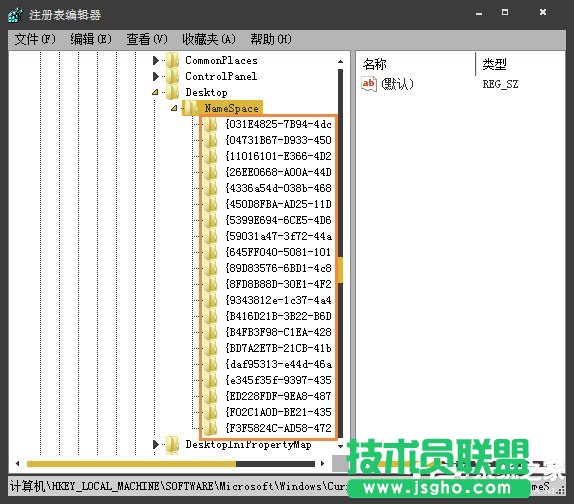Expand the DesktopIniPropertyMap key
Screen dimensions: 574x504
click(x=156, y=444)
